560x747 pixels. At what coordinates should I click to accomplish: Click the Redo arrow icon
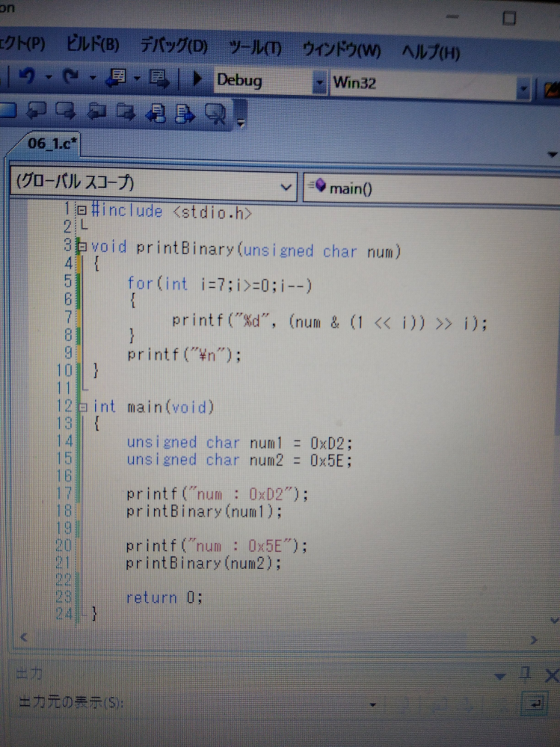coord(70,76)
